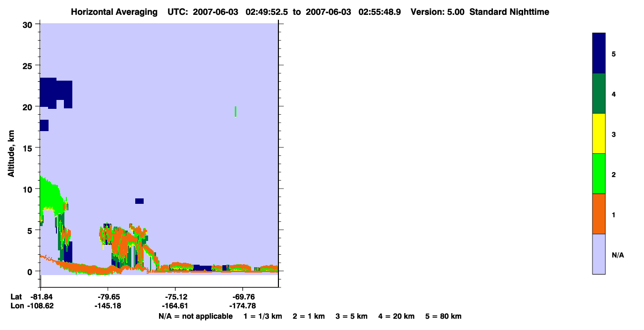Screen dimensions: 644x330
Task: Click the latitude value -79.65
Action: click(108, 297)
